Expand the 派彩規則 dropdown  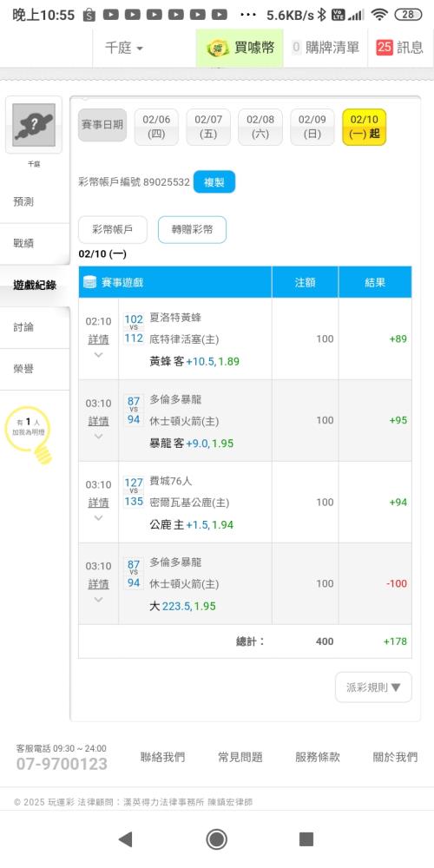373,687
